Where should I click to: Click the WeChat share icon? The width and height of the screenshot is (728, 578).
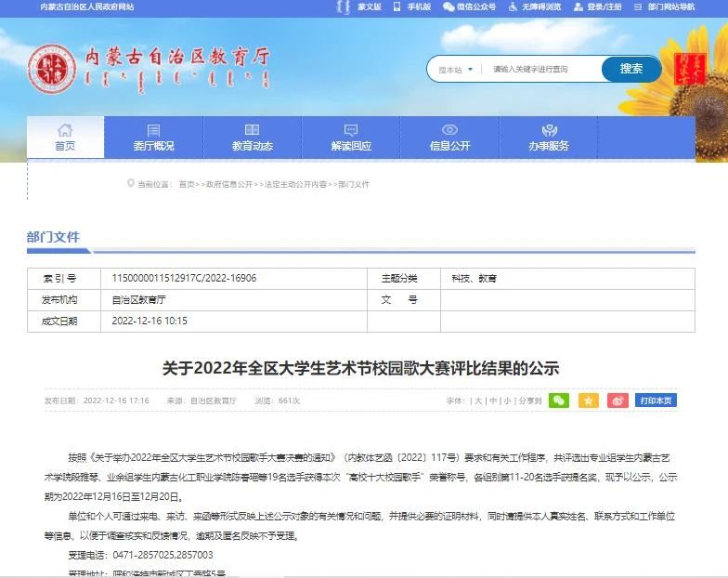558,401
